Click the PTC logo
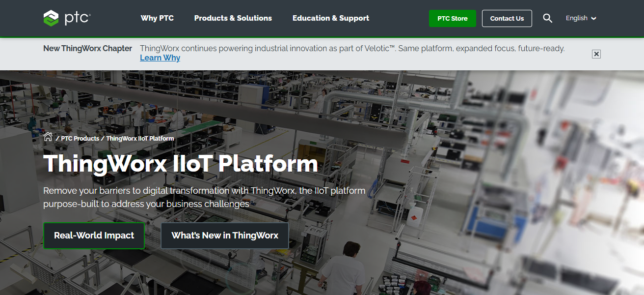This screenshot has width=644, height=295. (67, 18)
